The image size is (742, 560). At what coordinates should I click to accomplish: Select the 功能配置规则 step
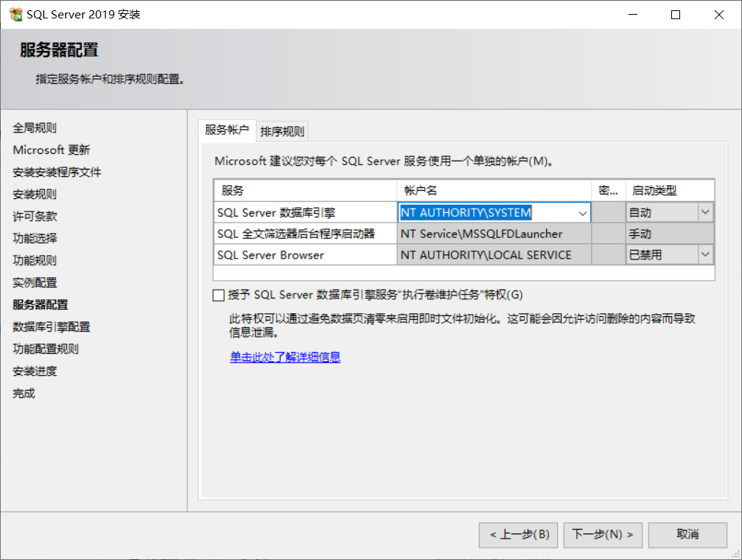pyautogui.click(x=46, y=349)
